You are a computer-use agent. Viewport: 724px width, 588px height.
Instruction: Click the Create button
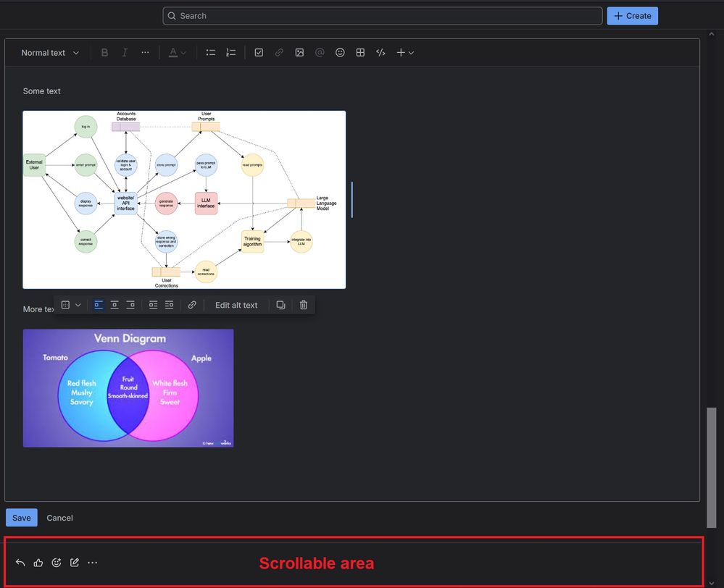click(x=632, y=16)
